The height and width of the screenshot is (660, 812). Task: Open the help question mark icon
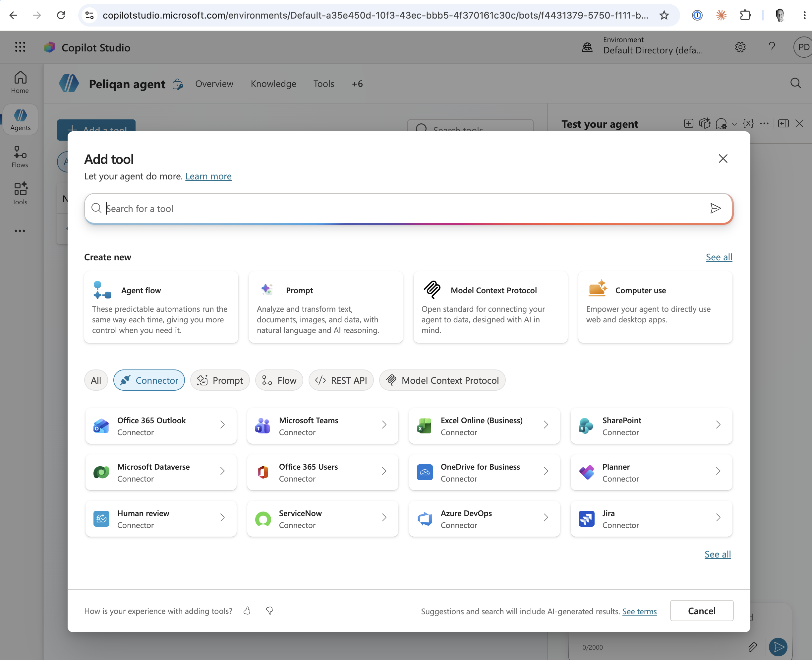click(772, 47)
